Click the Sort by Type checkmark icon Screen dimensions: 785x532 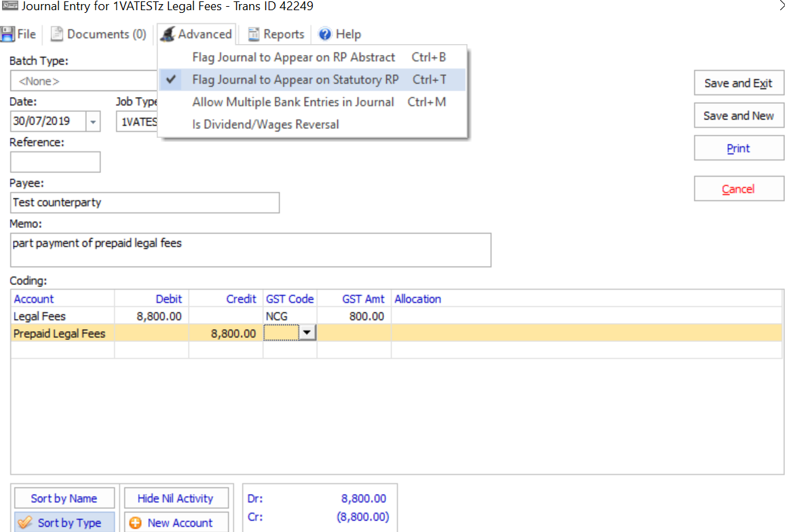(x=25, y=523)
